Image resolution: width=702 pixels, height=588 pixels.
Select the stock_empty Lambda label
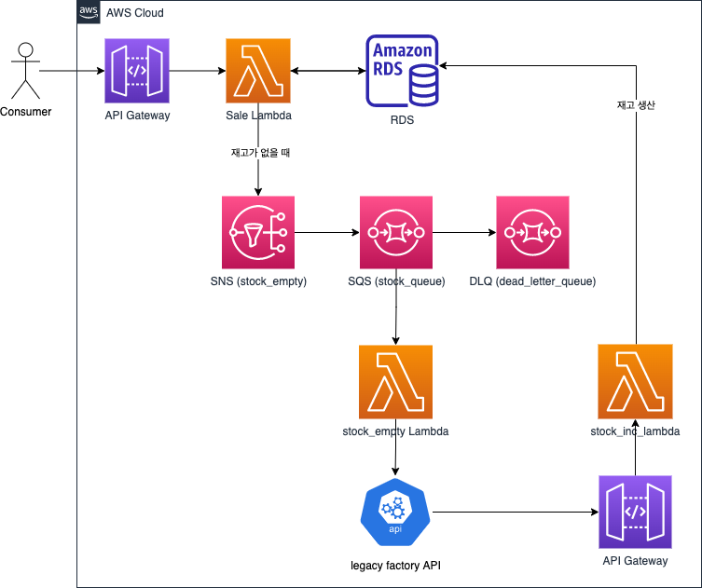point(395,431)
